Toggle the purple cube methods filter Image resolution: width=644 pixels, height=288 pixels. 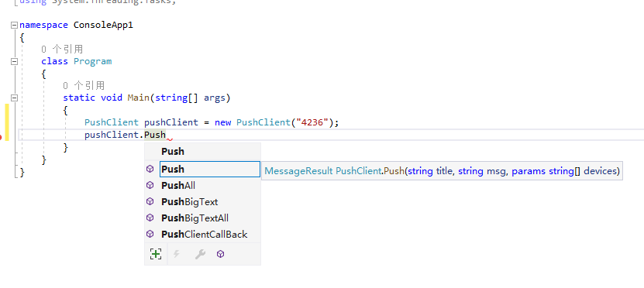[x=221, y=254]
